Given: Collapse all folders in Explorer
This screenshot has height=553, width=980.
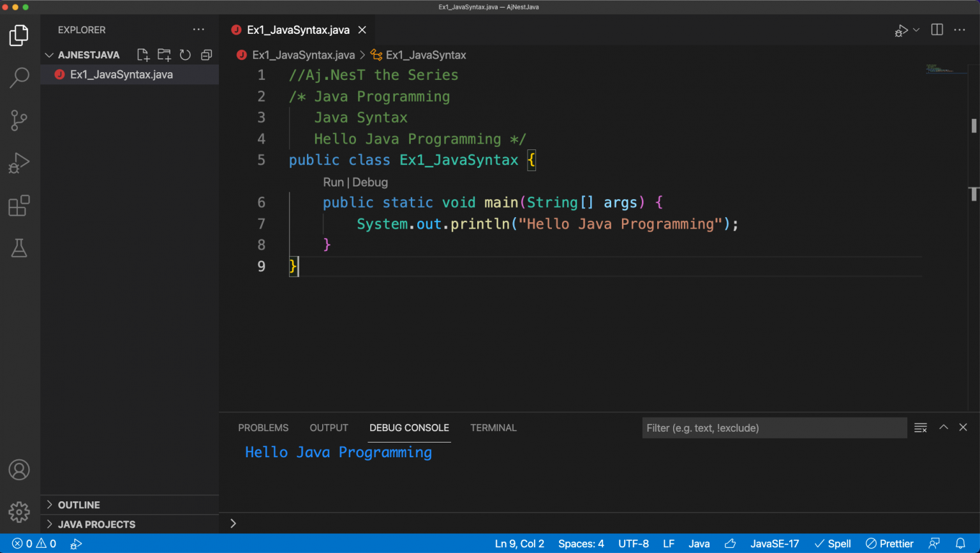Looking at the screenshot, I should coord(206,55).
